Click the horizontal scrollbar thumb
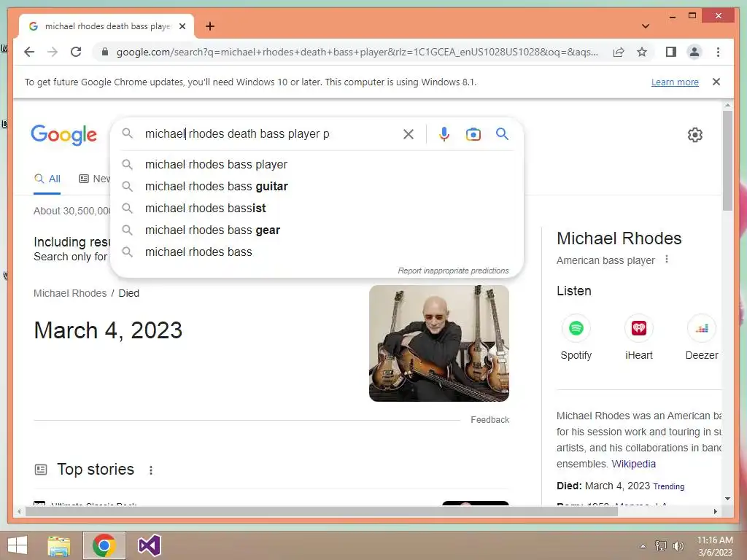This screenshot has width=747, height=560. (322, 511)
